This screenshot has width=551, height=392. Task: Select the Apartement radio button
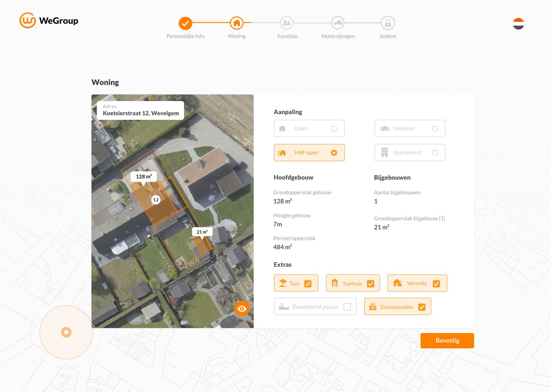click(x=435, y=153)
